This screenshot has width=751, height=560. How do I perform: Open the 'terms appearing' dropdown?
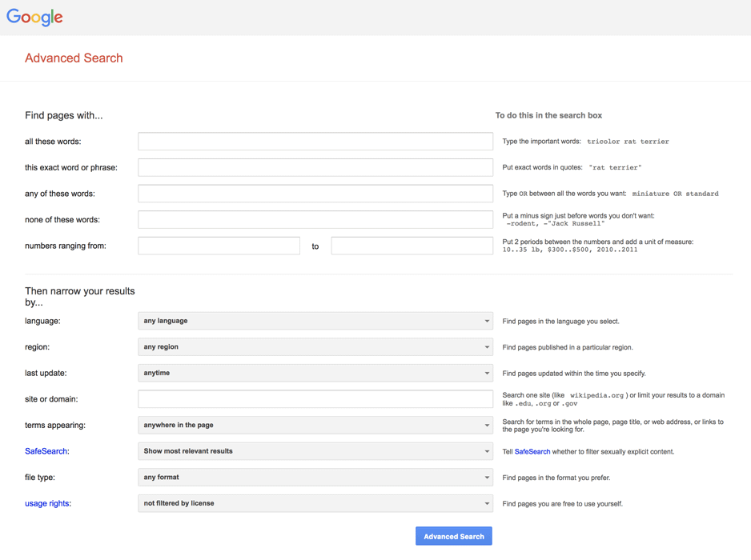315,425
